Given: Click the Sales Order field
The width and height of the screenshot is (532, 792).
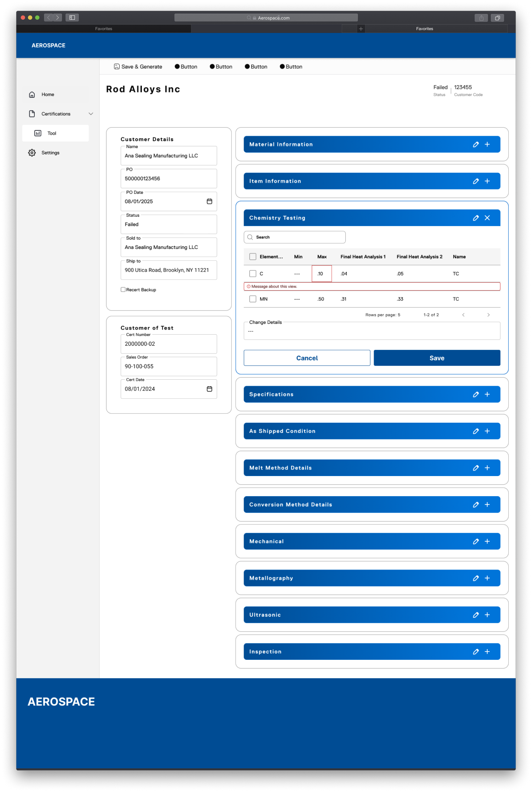Looking at the screenshot, I should click(169, 366).
